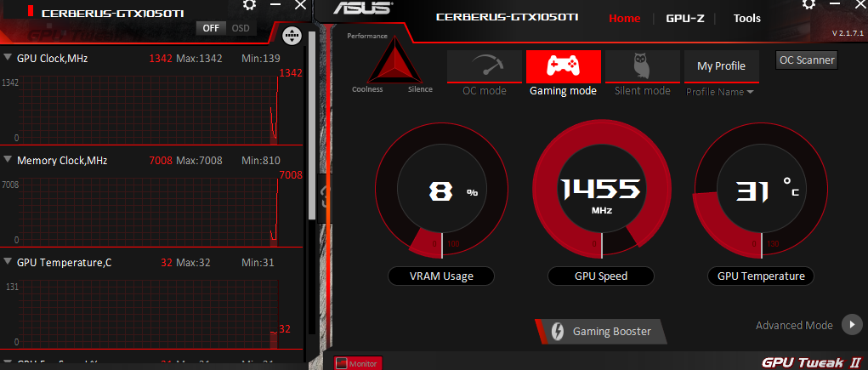
Task: Open settings gear in main window
Action: coord(808,5)
